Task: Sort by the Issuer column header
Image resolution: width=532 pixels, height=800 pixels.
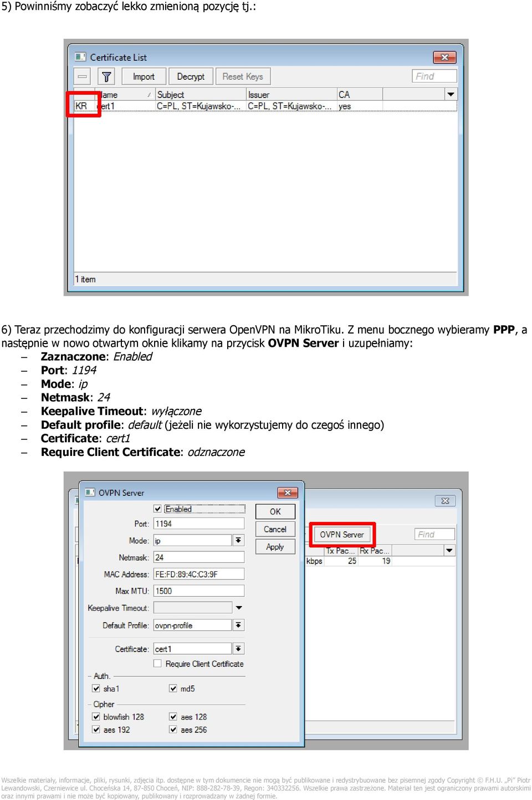Action: [291, 95]
